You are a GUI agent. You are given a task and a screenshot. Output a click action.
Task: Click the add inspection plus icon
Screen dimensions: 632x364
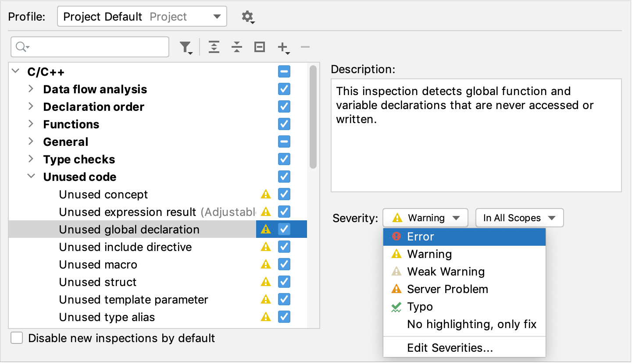coord(283,47)
